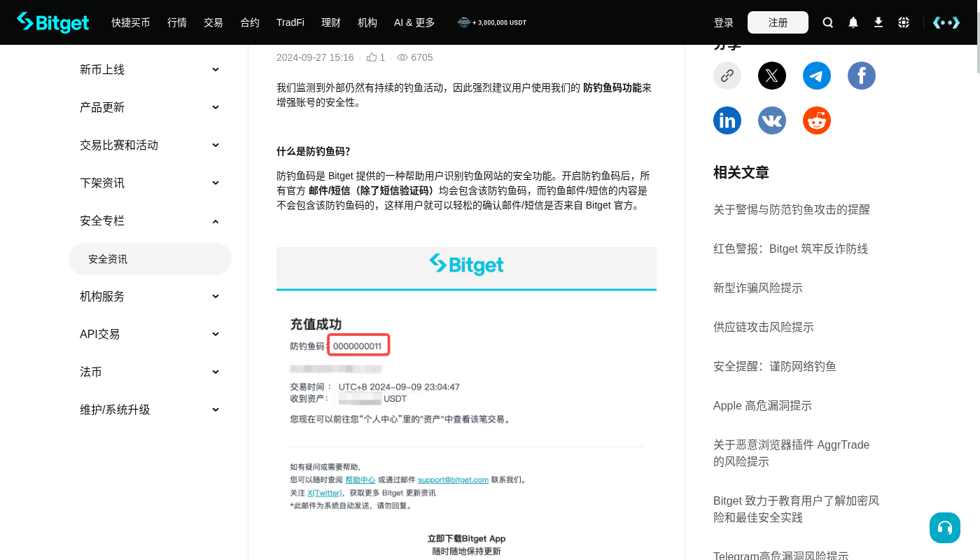Viewport: 980px width, 560px height.
Task: Click the download app icon
Action: pos(878,22)
